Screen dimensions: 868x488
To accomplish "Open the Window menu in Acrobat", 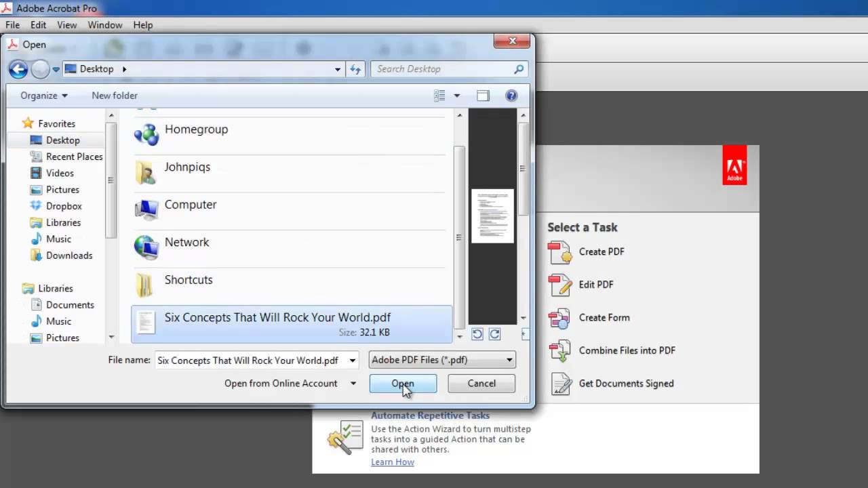I will (x=105, y=25).
